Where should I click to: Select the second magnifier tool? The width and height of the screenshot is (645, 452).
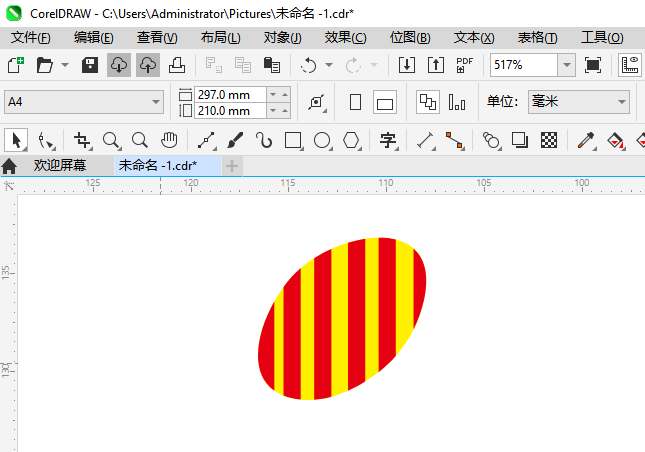coord(140,141)
